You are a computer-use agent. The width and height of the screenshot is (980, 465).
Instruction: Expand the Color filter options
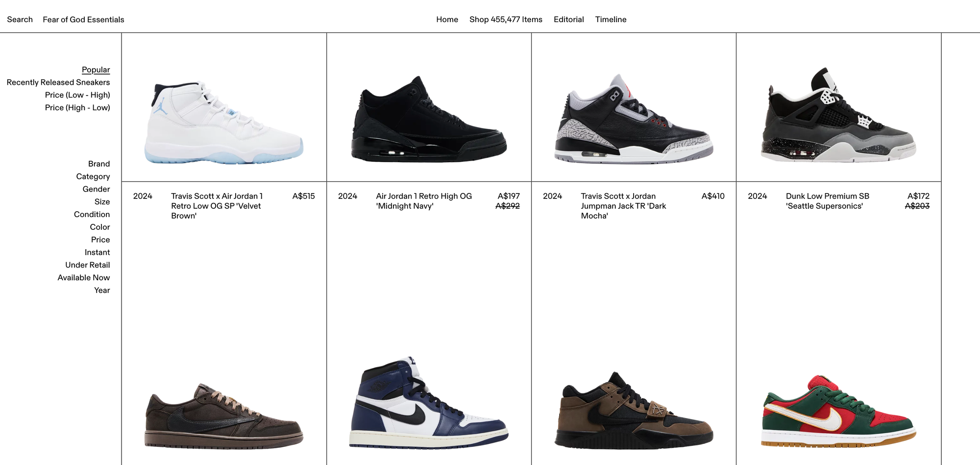point(99,227)
